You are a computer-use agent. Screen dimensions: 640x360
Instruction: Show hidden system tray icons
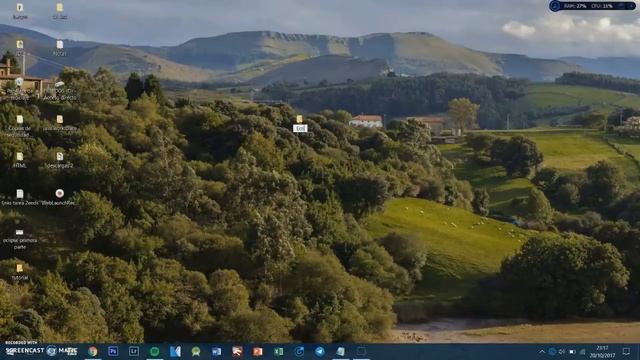[542, 351]
